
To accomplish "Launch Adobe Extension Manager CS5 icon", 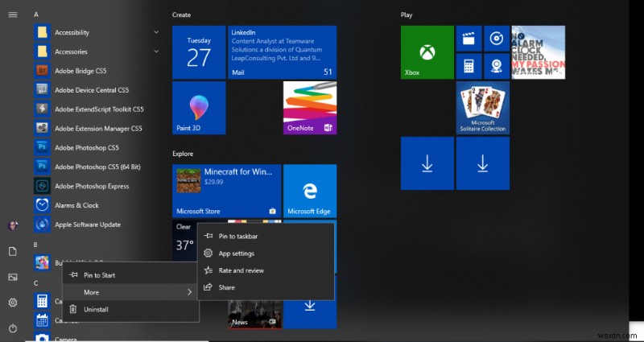I will click(x=42, y=129).
